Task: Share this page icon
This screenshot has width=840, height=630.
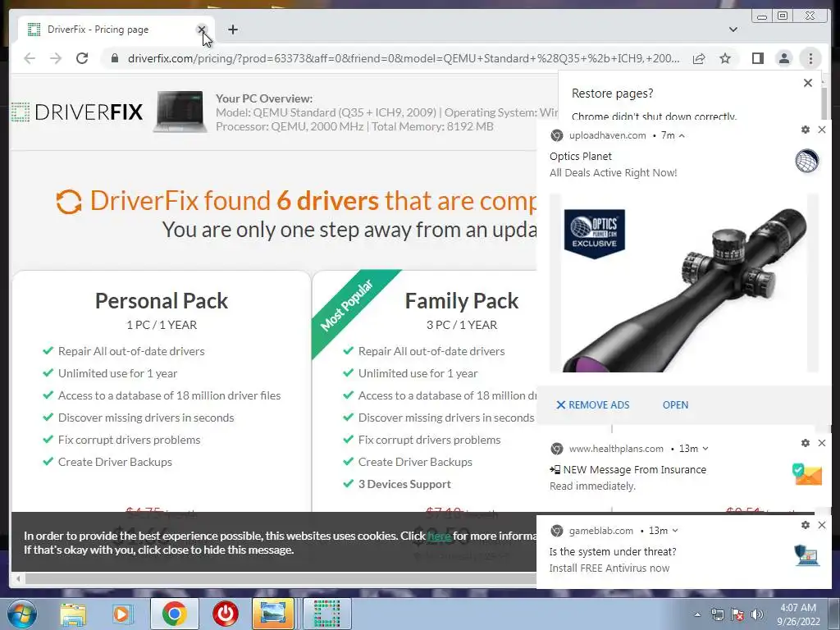Action: click(x=699, y=58)
